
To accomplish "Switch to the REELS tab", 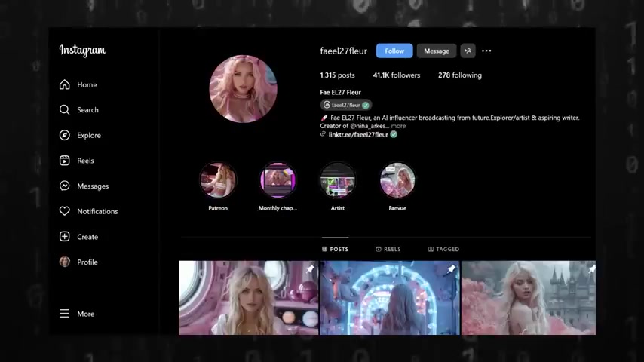I will click(388, 249).
